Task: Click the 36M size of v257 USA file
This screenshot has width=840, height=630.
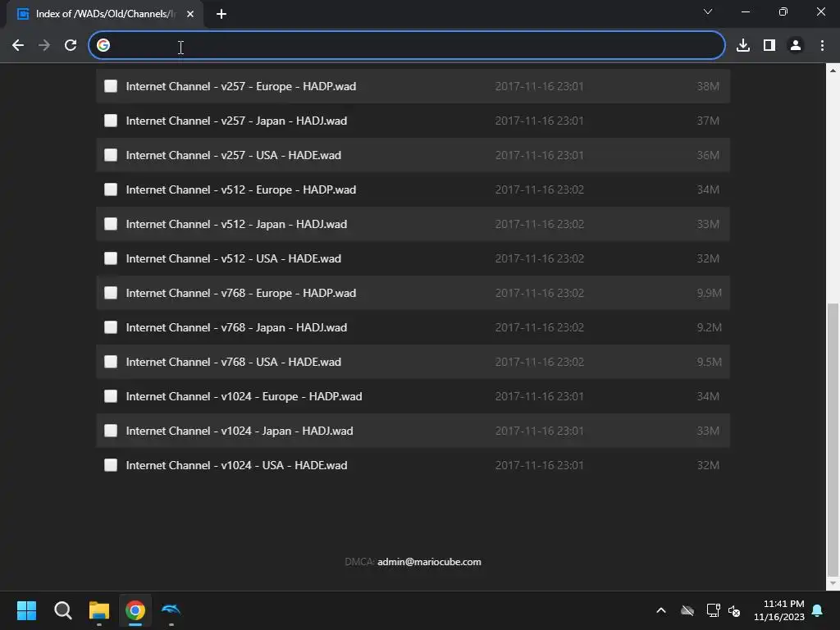Action: 708,155
